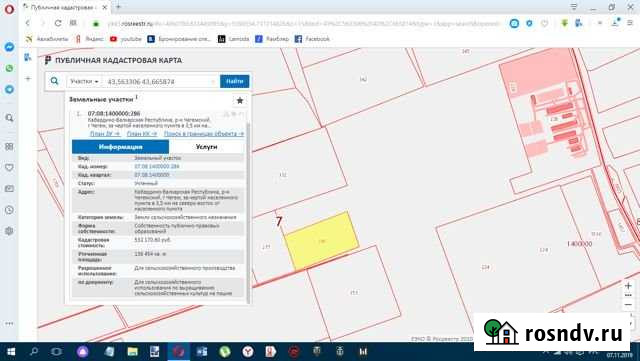Click the green site security badge
Viewport: 640px width, 361px height.
tap(96, 24)
